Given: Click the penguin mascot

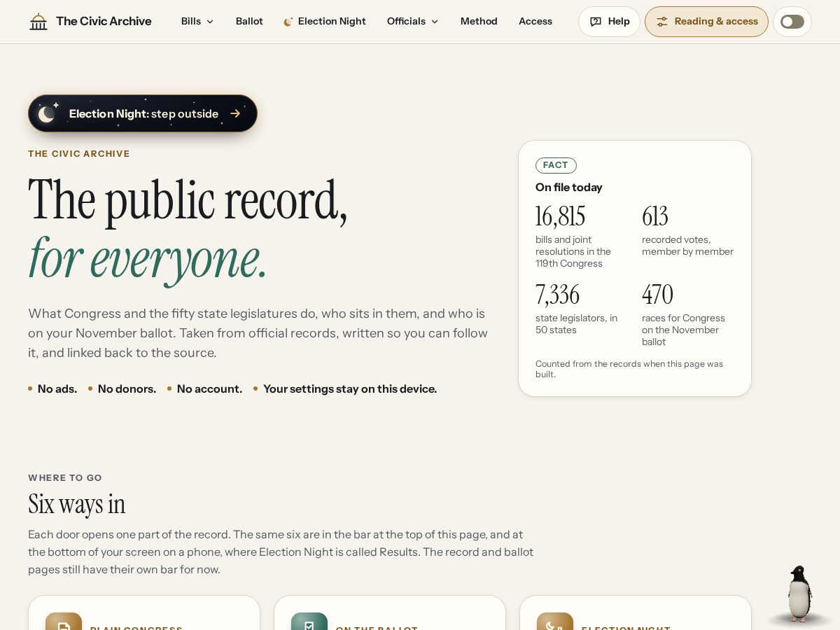Looking at the screenshot, I should pyautogui.click(x=799, y=594).
